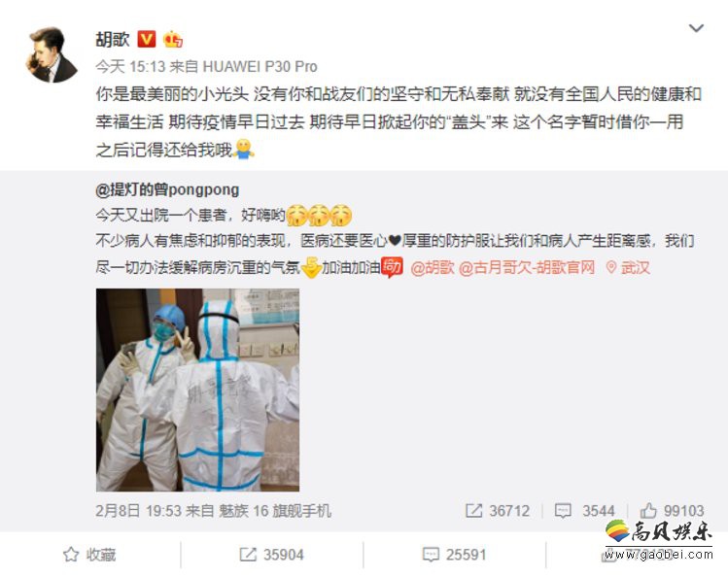Click the crown membership icon beside 胡歌
This screenshot has height=577, width=728.
pyautogui.click(x=173, y=40)
